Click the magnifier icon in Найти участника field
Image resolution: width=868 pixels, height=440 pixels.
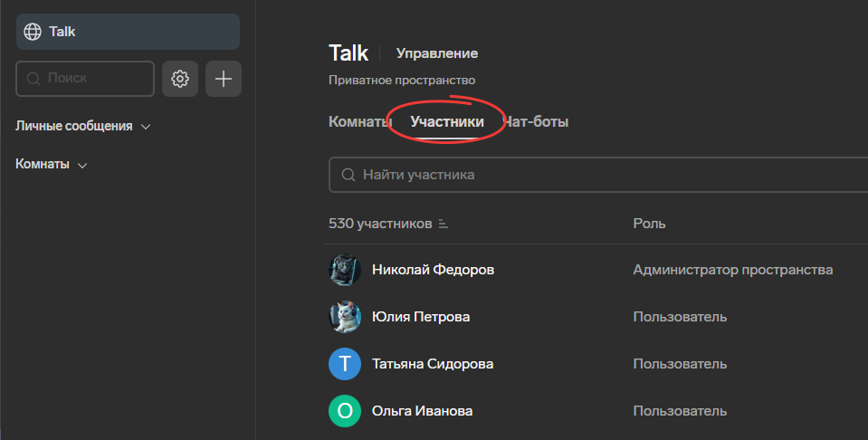348,175
